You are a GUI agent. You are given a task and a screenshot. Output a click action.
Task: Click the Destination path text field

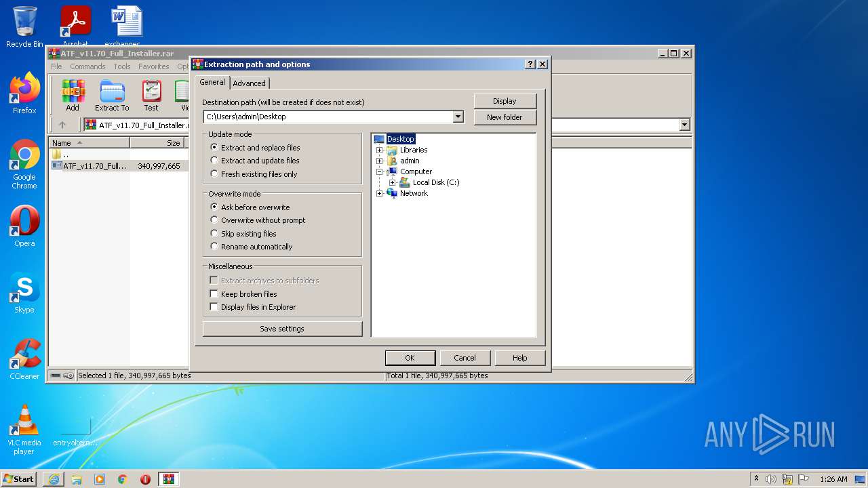point(328,117)
